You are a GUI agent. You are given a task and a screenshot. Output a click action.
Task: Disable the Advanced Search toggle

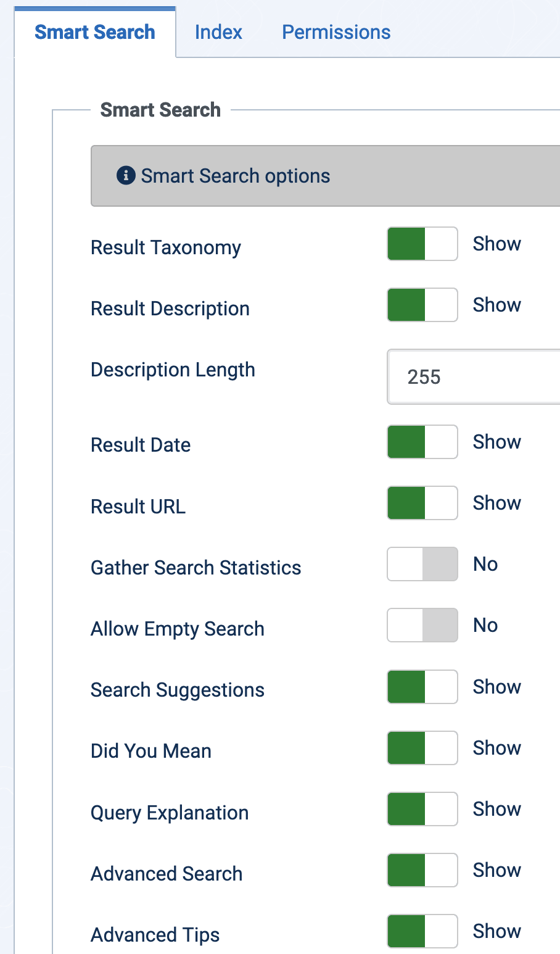422,870
